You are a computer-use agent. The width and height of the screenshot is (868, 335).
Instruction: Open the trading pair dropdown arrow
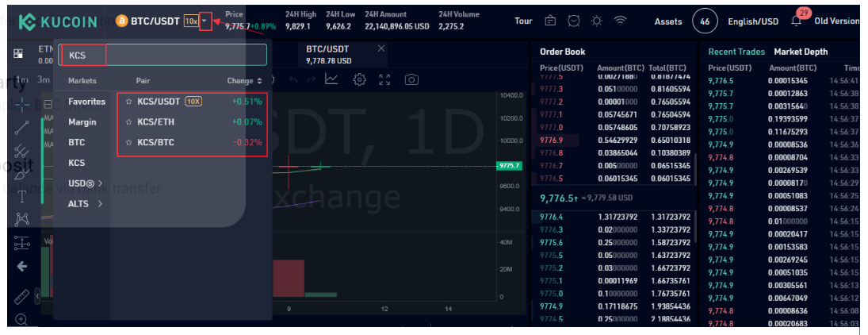click(x=205, y=21)
